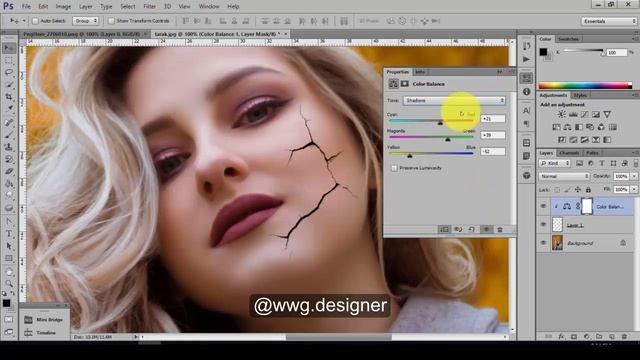Enable the Preserve Luminosity checkbox

click(394, 168)
